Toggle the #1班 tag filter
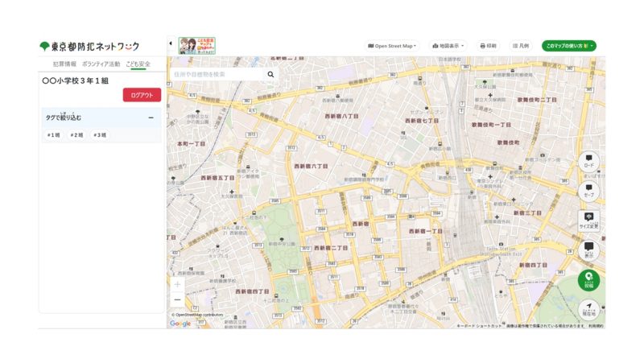The height and width of the screenshot is (363, 644). (54, 135)
